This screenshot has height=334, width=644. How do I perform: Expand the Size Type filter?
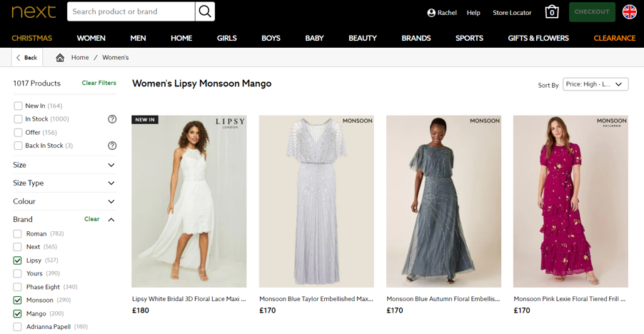(64, 183)
